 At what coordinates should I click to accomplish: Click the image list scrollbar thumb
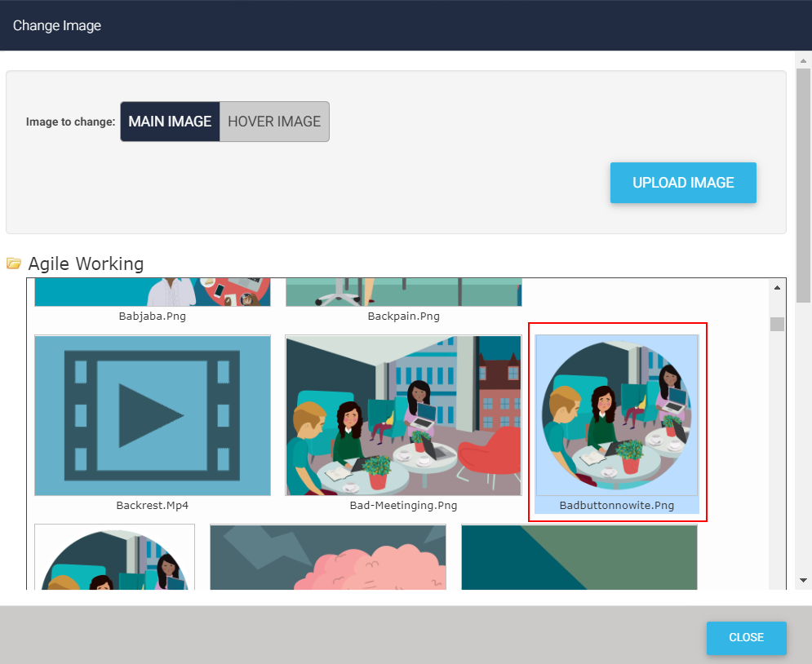pyautogui.click(x=777, y=324)
